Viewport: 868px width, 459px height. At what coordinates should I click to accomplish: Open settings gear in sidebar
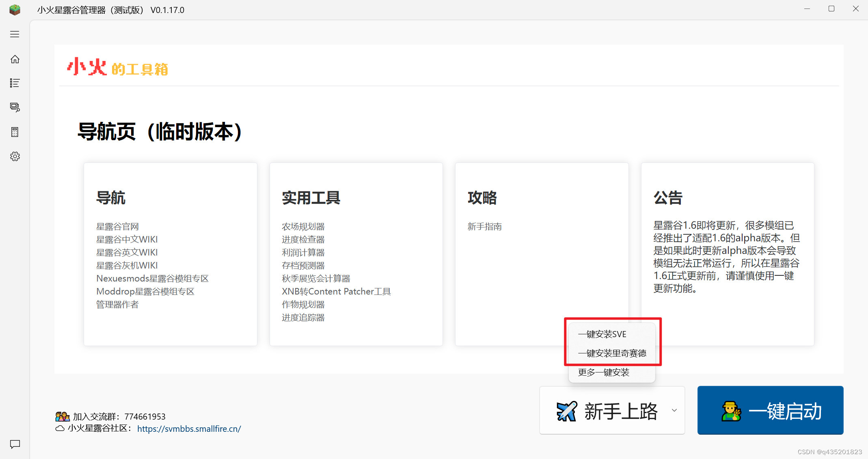(15, 156)
